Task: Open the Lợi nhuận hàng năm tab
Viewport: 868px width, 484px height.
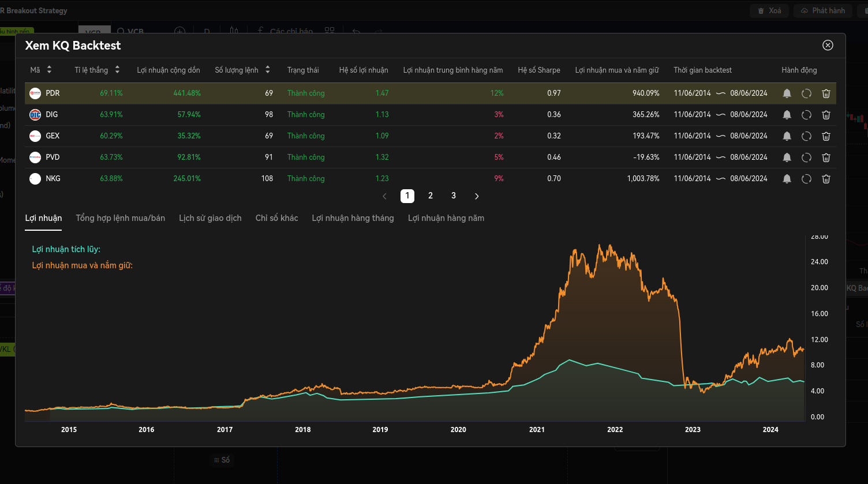Action: [x=446, y=218]
